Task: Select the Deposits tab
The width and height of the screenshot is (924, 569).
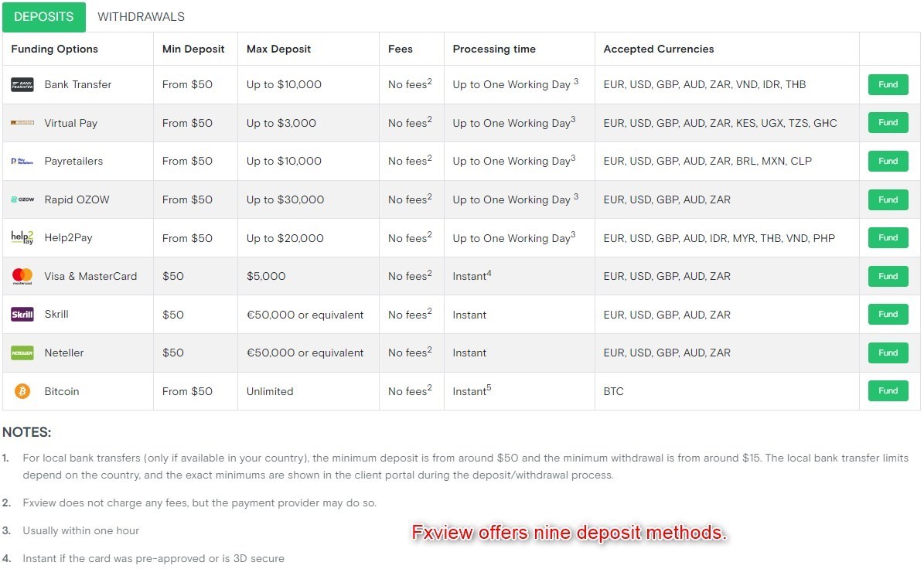Action: [x=44, y=17]
